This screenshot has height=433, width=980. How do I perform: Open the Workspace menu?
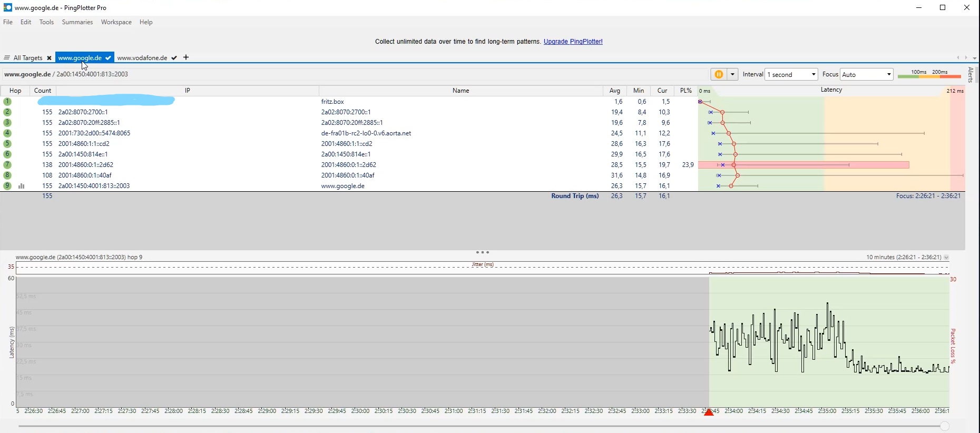point(116,22)
